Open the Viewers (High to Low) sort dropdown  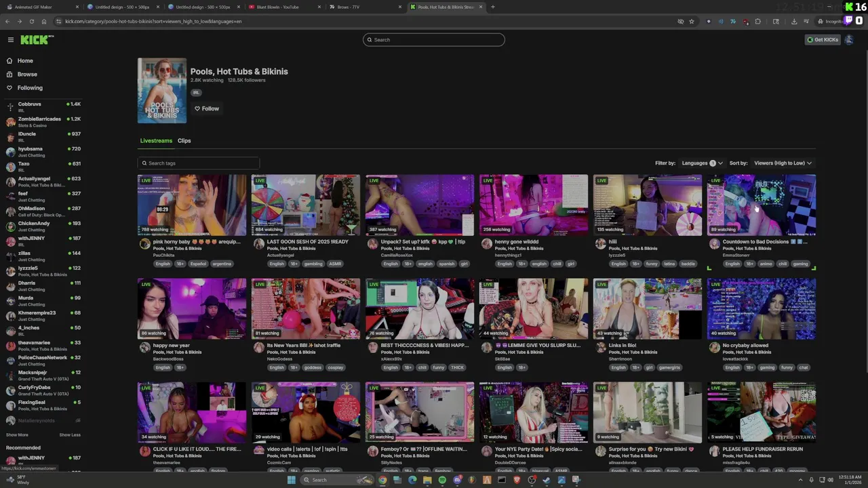click(x=783, y=163)
